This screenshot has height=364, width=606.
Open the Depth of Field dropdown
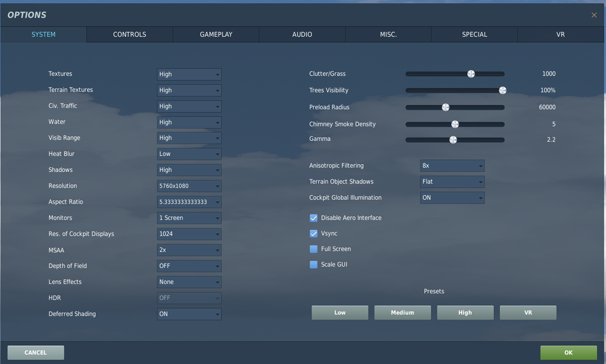coord(189,266)
